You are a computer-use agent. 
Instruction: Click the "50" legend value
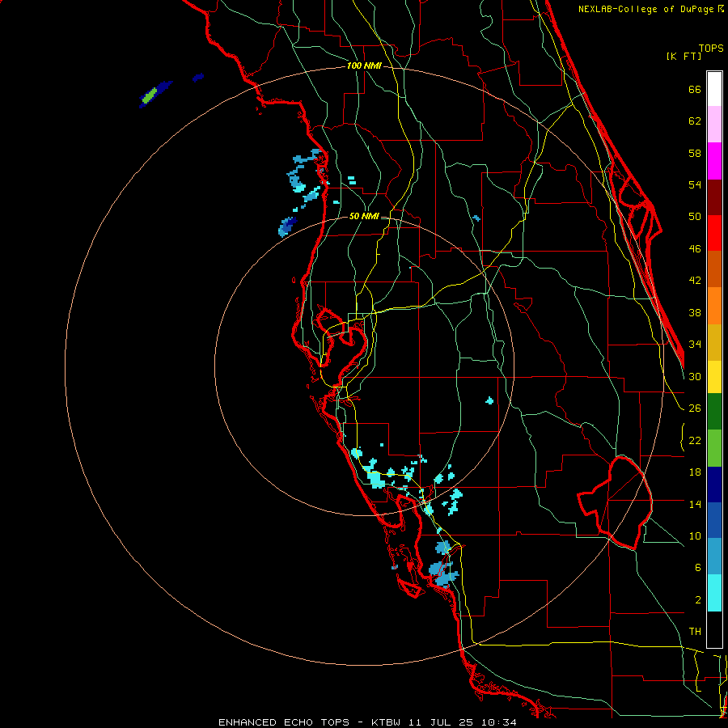695,217
